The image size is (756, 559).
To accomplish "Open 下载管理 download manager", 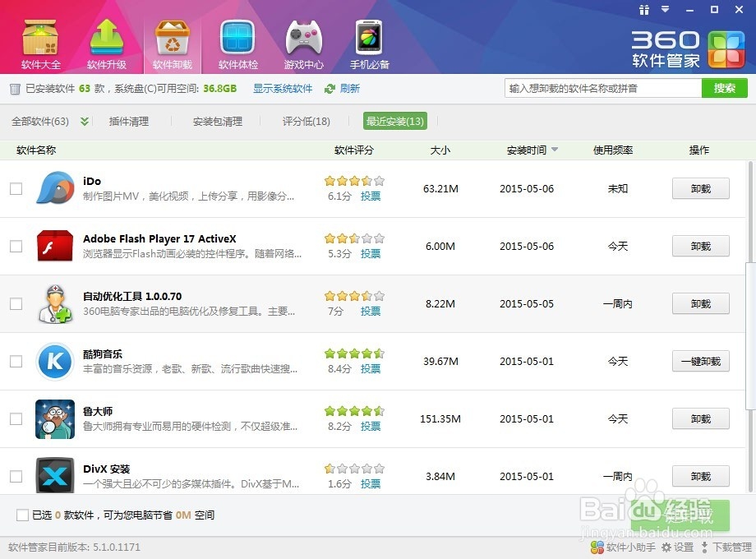I will click(726, 547).
